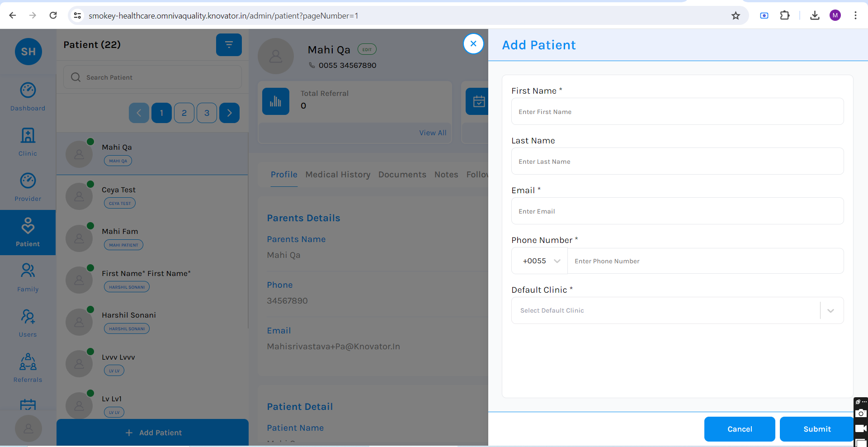Click the patient filter icon button
Screen dimensions: 868x447
coord(229,45)
